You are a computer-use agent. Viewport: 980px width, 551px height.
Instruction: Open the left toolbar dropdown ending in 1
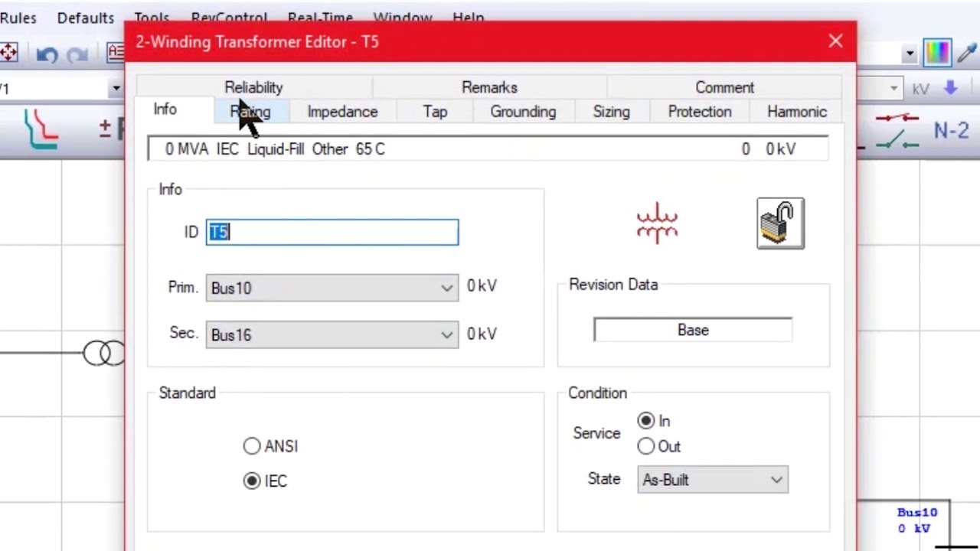(x=116, y=88)
